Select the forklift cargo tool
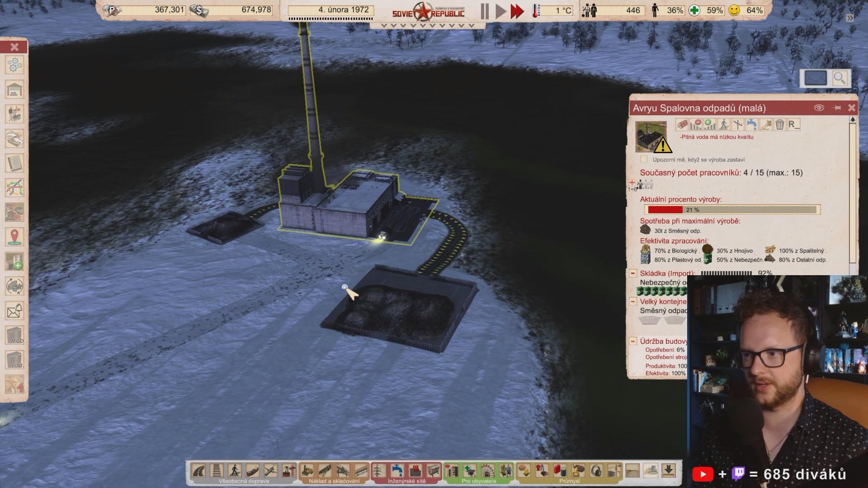 (307, 471)
